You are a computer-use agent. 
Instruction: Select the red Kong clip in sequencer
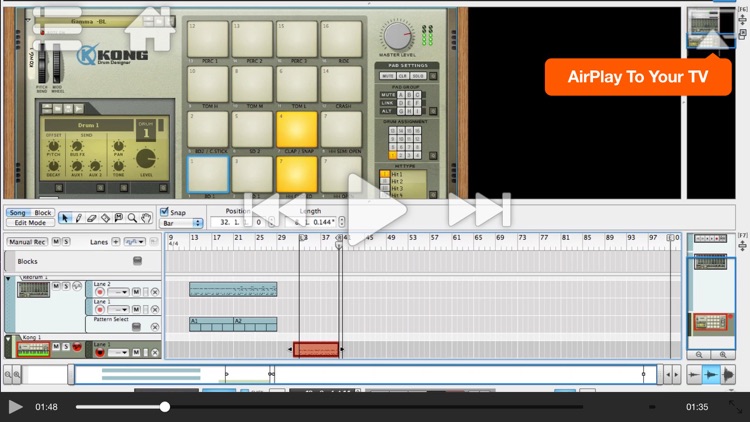click(316, 350)
